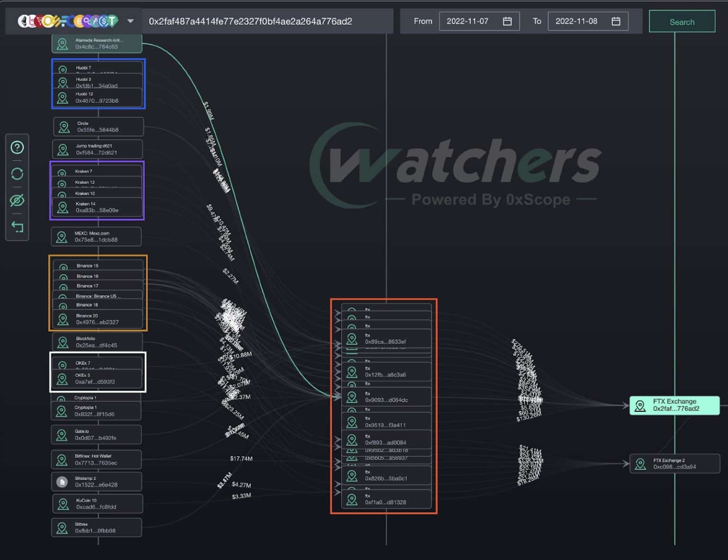
Task: Select the Cryptopia 1 0x832f node
Action: (x=96, y=411)
